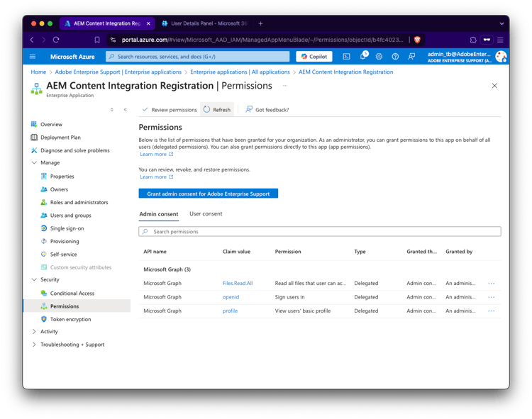Open ellipsis menu for Files.Read.All row
This screenshot has width=532, height=419.
point(492,284)
